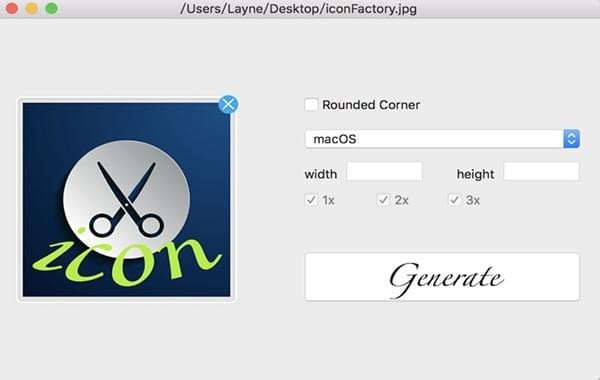The width and height of the screenshot is (600, 380).
Task: Minimize the window with the yellow button
Action: (x=32, y=8)
